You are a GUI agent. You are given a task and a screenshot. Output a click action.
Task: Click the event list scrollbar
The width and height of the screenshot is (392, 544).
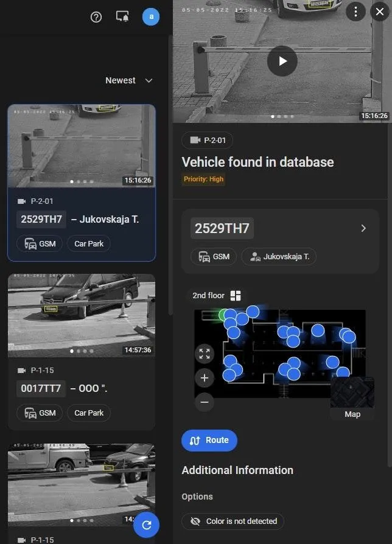[x=170, y=175]
